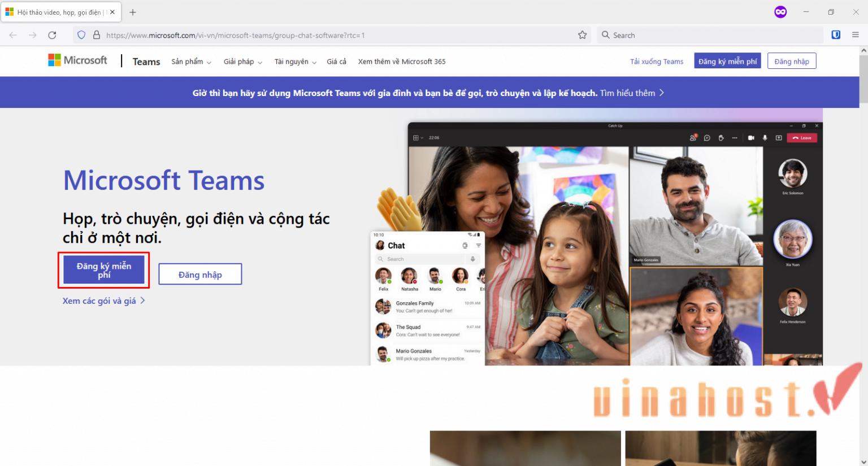Click Mario's avatar in the Chat panel
868x466 pixels.
coord(435,276)
